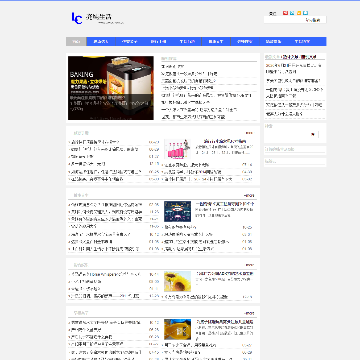Click the red social share icon in header
Screen dimensions: 360x360
click(285, 13)
